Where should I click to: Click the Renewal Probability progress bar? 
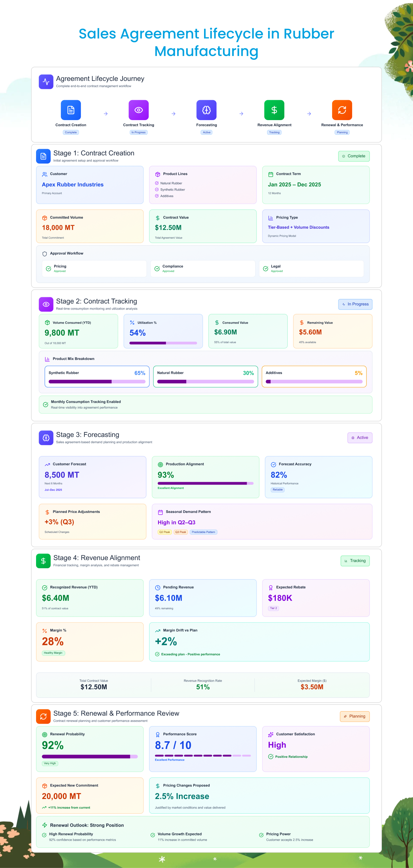pyautogui.click(x=90, y=757)
